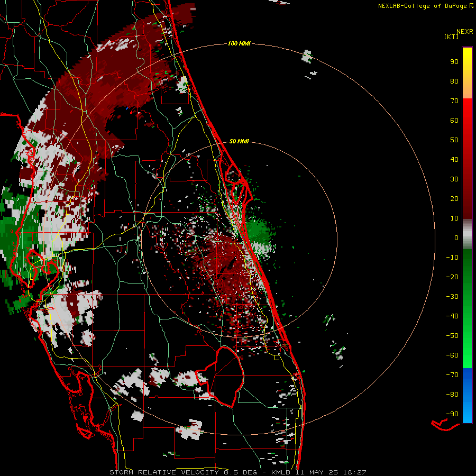Image resolution: width=476 pixels, height=476 pixels.
Task: Click the 40 value on velocity scale
Action: [x=454, y=160]
